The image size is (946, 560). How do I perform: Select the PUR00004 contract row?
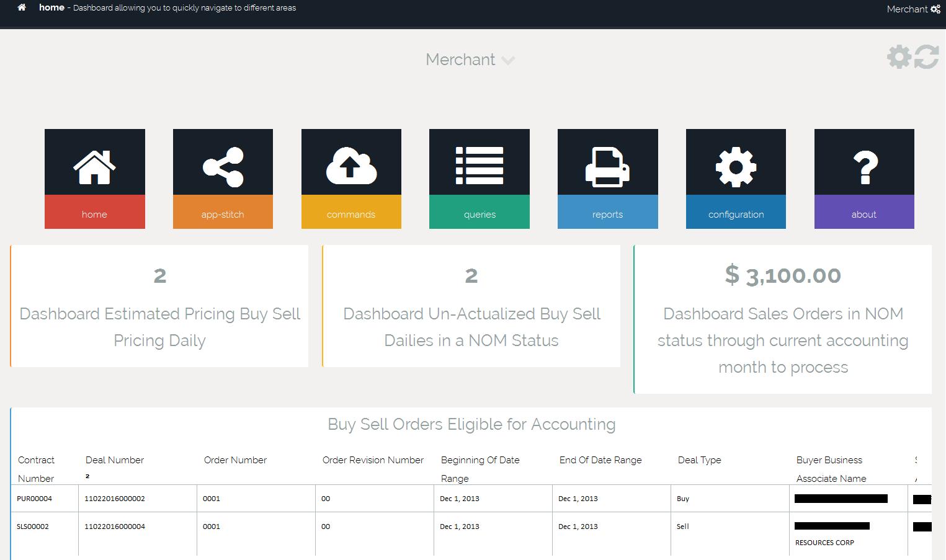35,499
